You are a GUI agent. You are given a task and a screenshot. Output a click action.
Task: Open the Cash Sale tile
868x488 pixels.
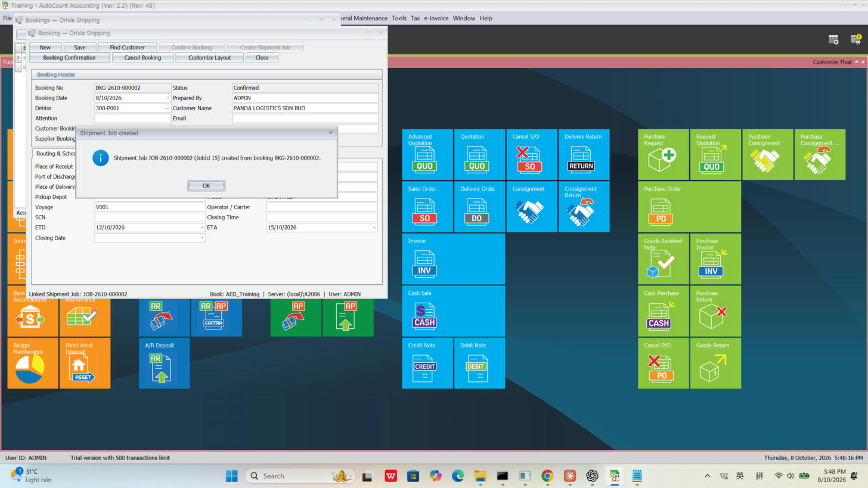point(454,311)
